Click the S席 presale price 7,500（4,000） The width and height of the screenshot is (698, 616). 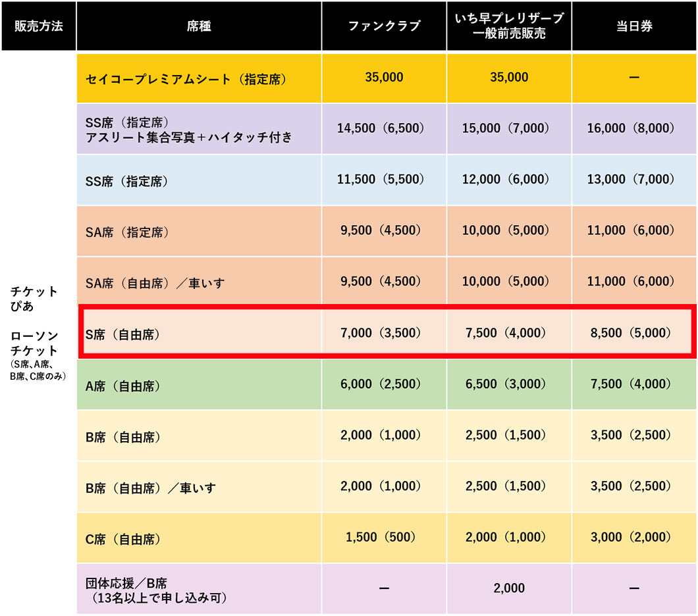pos(509,333)
